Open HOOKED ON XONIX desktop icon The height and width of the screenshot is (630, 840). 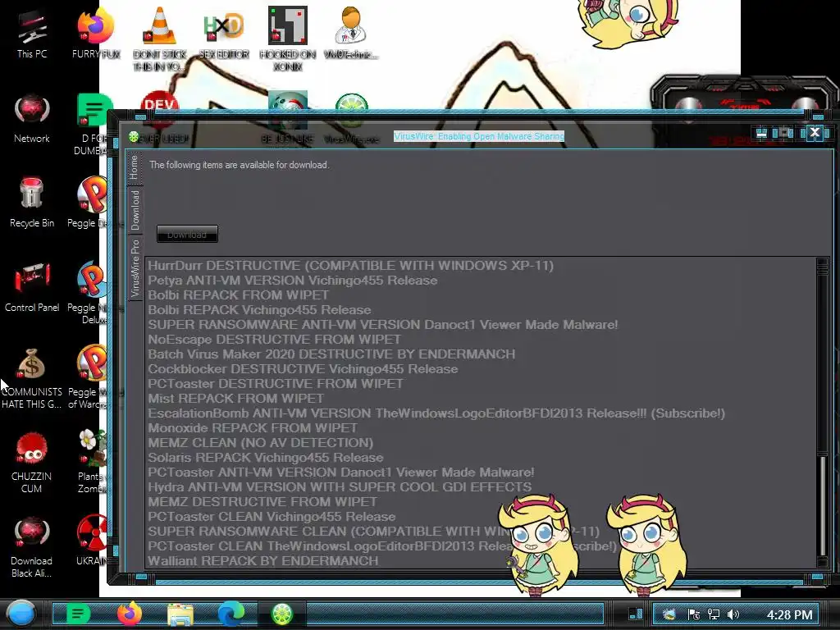tap(288, 39)
